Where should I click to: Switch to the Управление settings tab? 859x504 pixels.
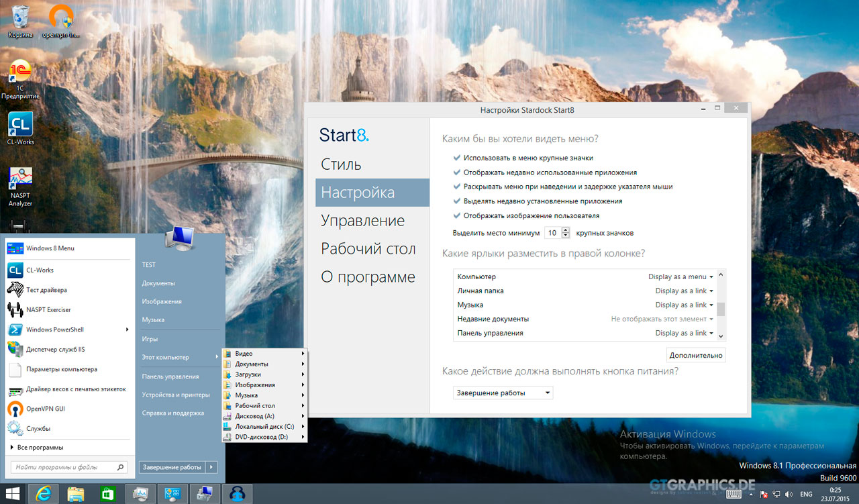(x=362, y=221)
